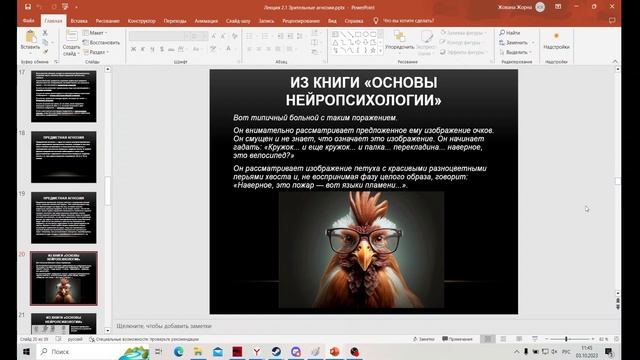Toggle Underline (Ч) formatting
The width and height of the screenshot is (640, 360).
pyautogui.click(x=152, y=49)
